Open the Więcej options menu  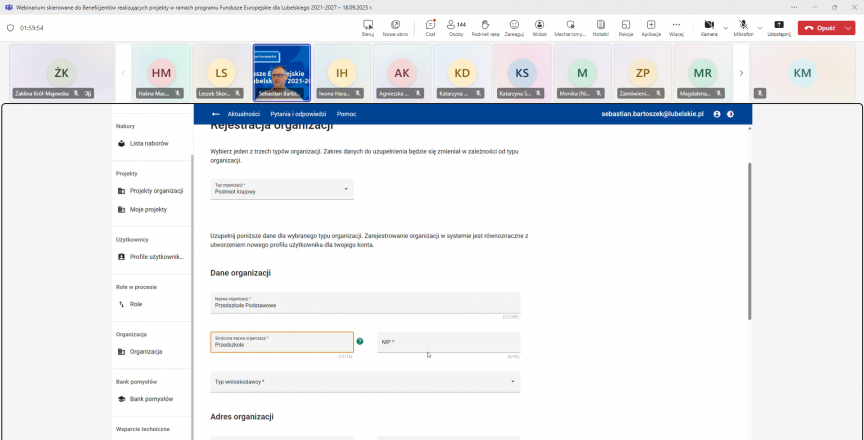[x=676, y=28]
